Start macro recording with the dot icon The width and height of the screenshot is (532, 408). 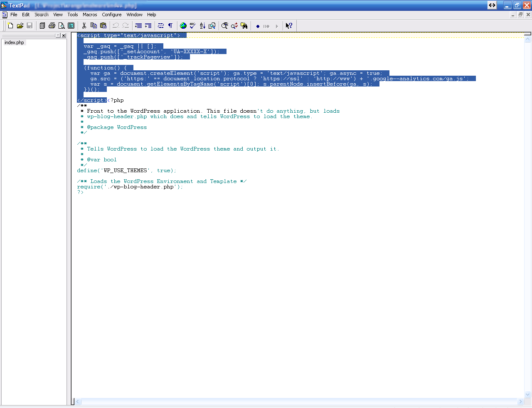258,26
